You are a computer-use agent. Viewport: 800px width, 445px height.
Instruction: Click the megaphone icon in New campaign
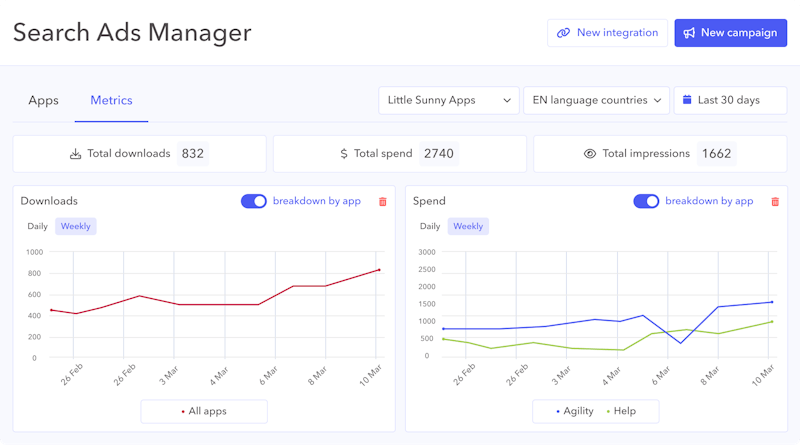pyautogui.click(x=689, y=33)
